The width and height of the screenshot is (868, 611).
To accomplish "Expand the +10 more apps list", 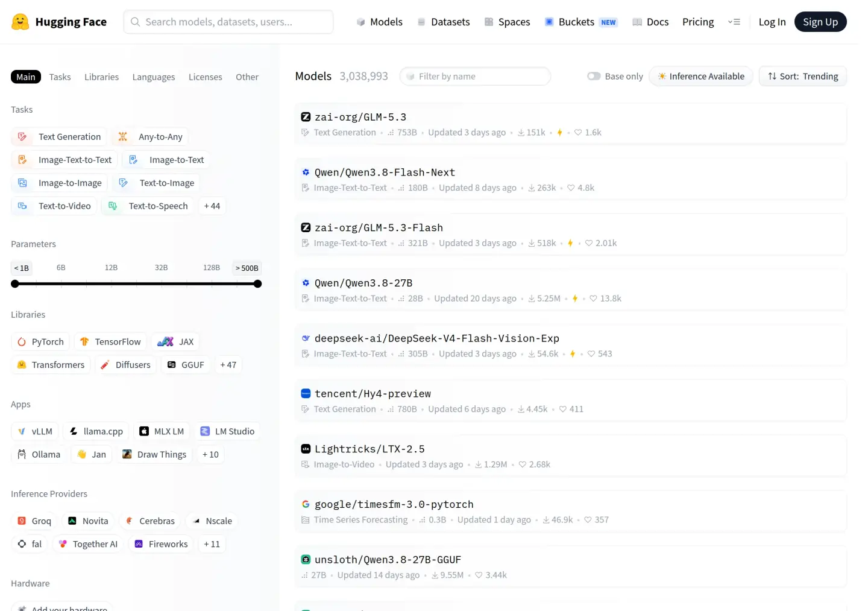I will 210,455.
